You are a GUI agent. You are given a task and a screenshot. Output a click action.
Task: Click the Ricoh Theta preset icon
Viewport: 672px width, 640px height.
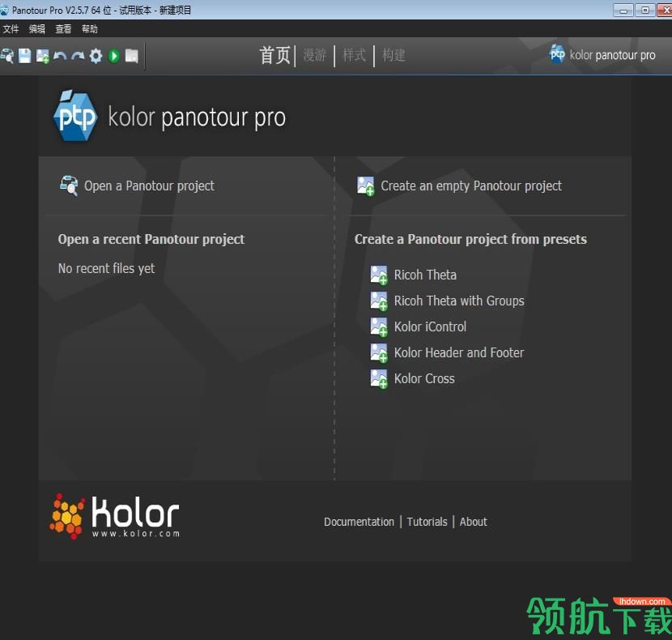coord(379,275)
